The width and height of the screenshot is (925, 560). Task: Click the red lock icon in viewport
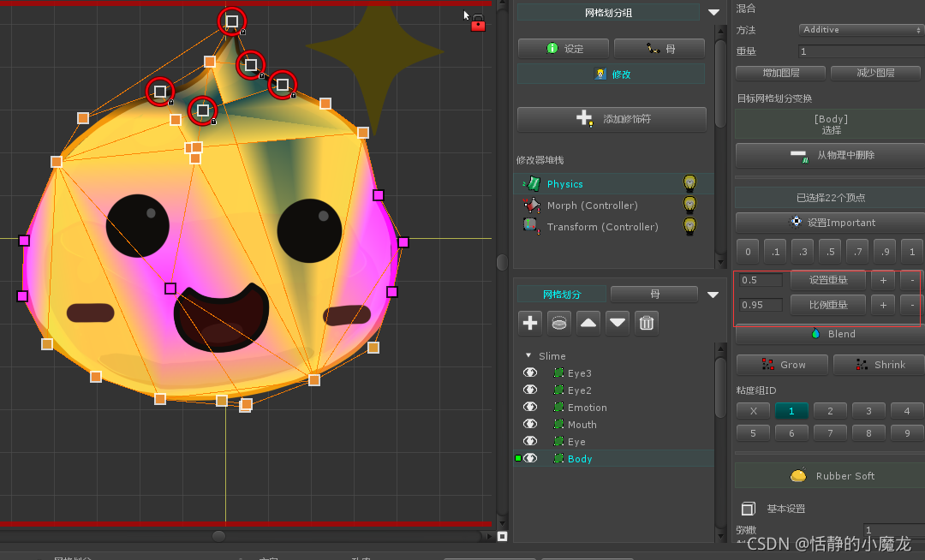[478, 23]
